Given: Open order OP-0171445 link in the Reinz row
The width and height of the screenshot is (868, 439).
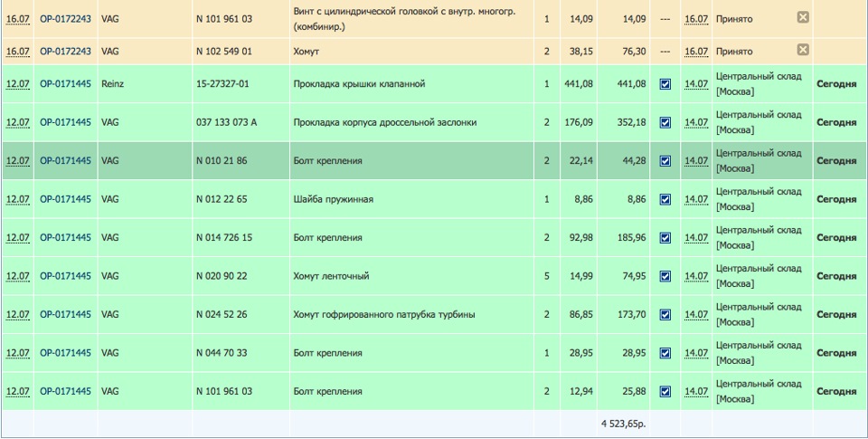Looking at the screenshot, I should pyautogui.click(x=65, y=84).
